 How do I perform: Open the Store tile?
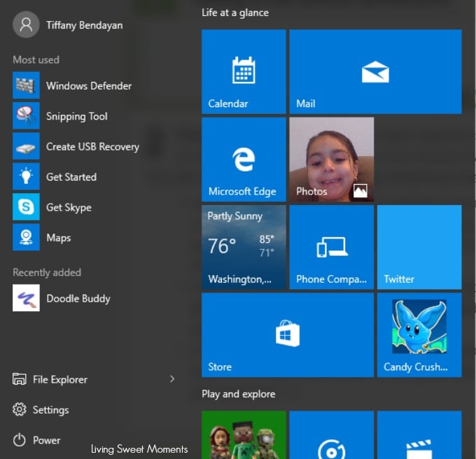(288, 335)
